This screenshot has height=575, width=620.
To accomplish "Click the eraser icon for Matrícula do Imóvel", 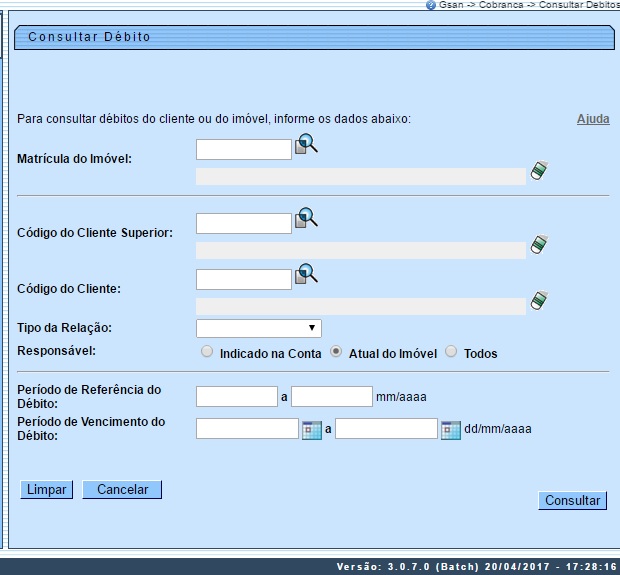I will click(539, 170).
